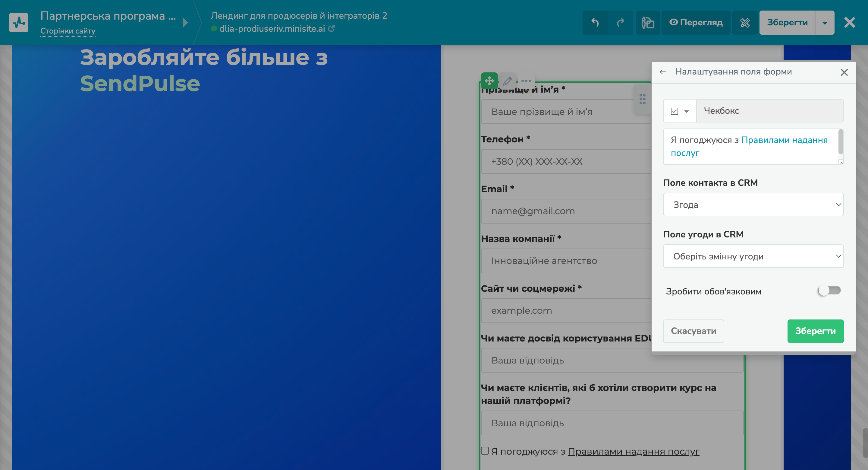Image resolution: width=868 pixels, height=470 pixels.
Task: Click the Перегляд preview button
Action: [696, 23]
